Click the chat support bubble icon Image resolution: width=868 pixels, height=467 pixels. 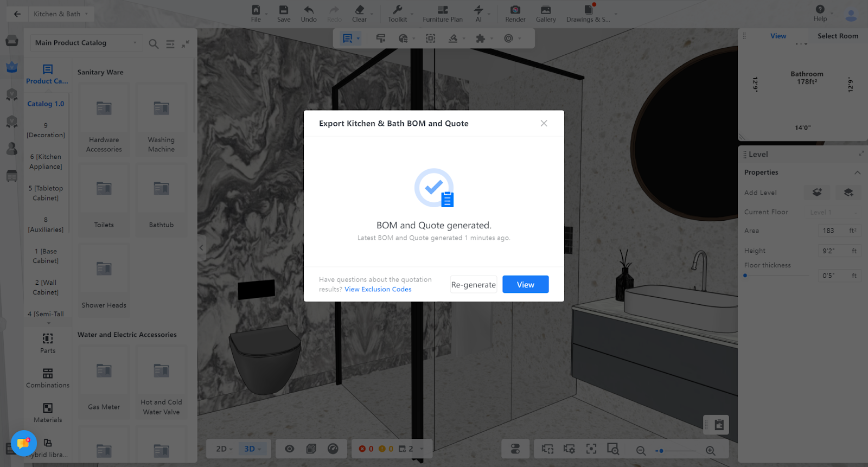[23, 443]
